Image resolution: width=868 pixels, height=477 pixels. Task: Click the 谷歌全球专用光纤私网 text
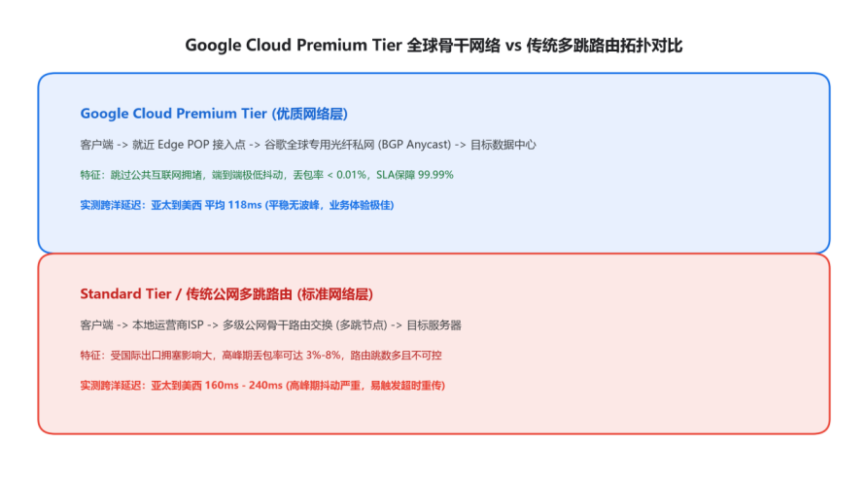pos(320,145)
